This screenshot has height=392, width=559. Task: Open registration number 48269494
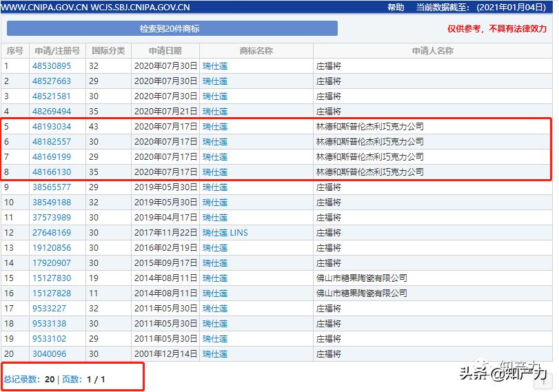52,111
